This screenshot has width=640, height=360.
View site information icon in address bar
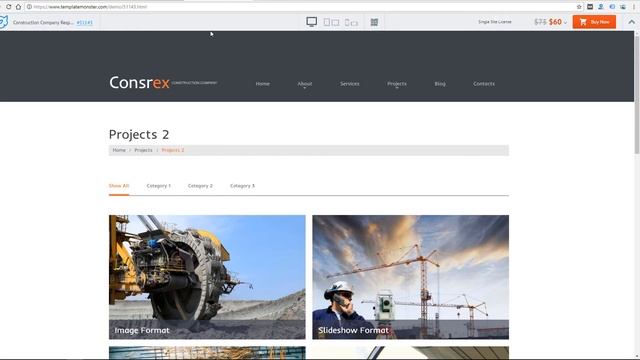pos(29,7)
